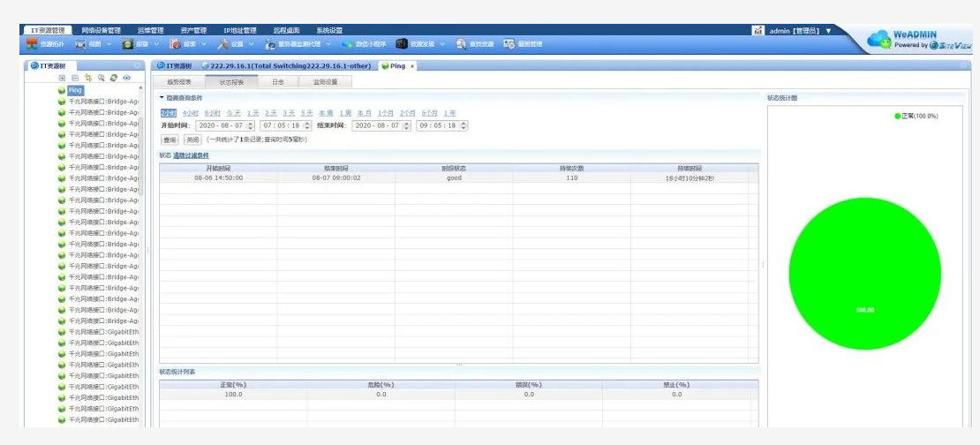Viewport: 980px width, 445px height.
Task: Click the 报警 toolbar icon
Action: (127, 44)
